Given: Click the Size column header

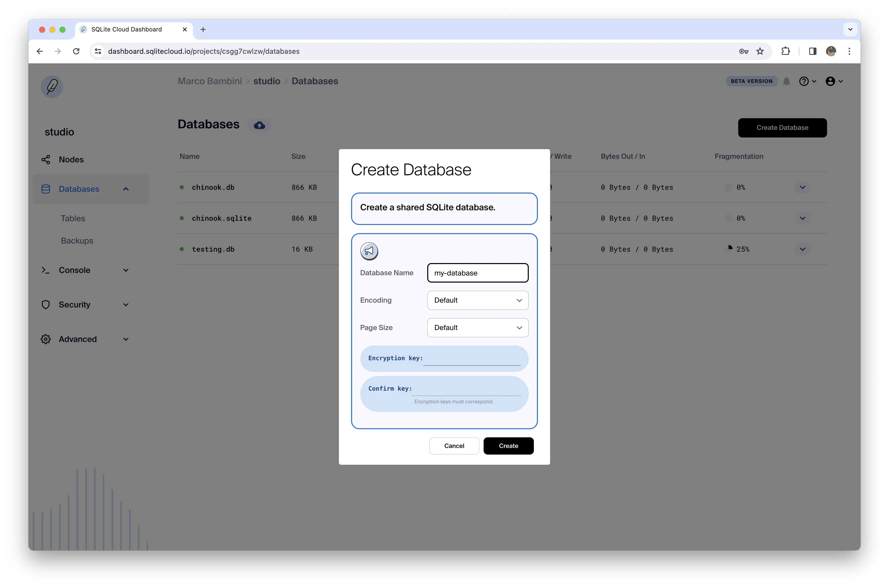Looking at the screenshot, I should click(298, 156).
